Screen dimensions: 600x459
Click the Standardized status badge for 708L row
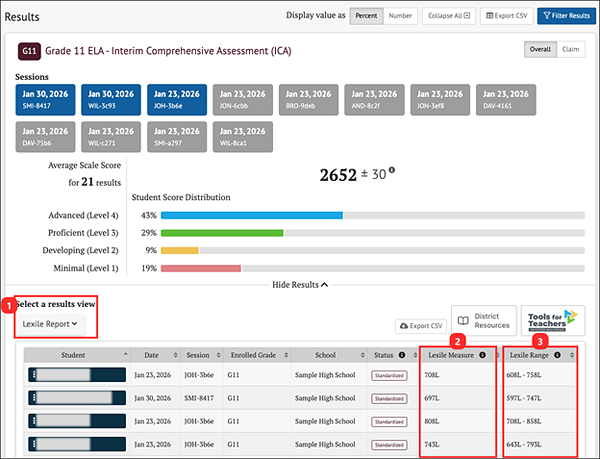(x=389, y=376)
